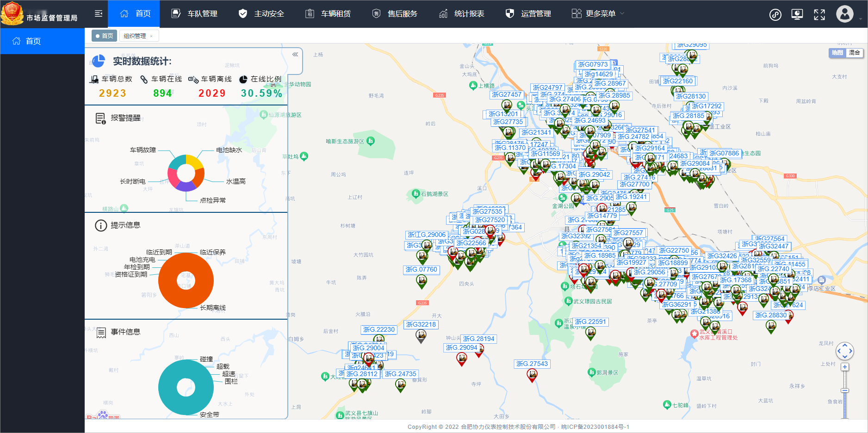Screen dimensions: 868x433
Task: Select the 水温高 alarm chart label
Action: click(x=236, y=181)
